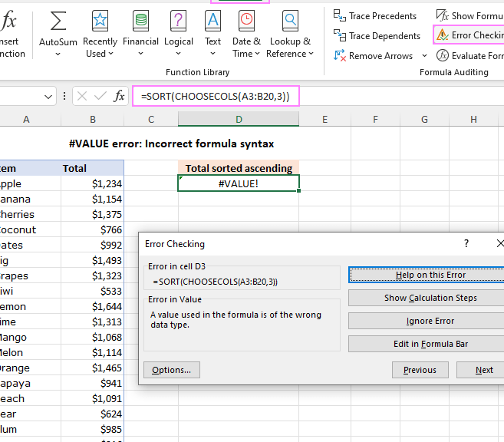Select the $1,644 cell
504x442 pixels.
tap(93, 307)
